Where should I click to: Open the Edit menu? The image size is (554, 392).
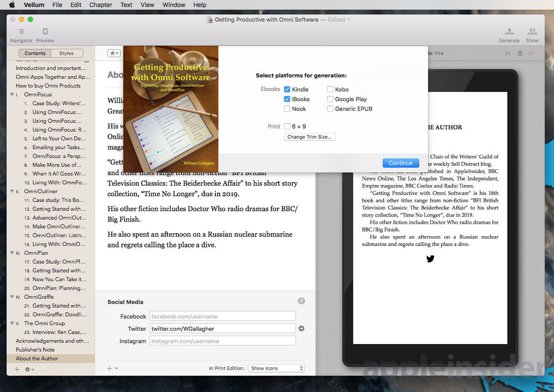click(76, 5)
